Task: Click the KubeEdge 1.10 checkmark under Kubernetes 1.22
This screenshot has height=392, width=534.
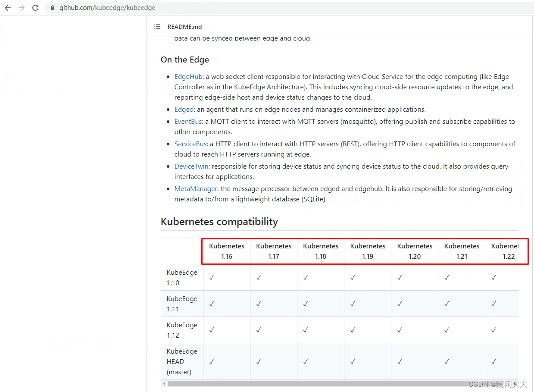Action: click(493, 278)
